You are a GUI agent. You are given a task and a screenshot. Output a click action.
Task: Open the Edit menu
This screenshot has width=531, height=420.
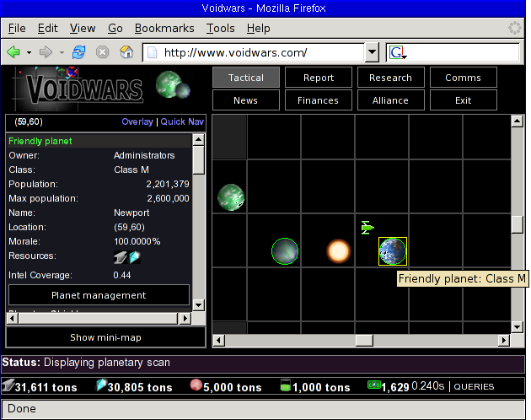[x=48, y=28]
